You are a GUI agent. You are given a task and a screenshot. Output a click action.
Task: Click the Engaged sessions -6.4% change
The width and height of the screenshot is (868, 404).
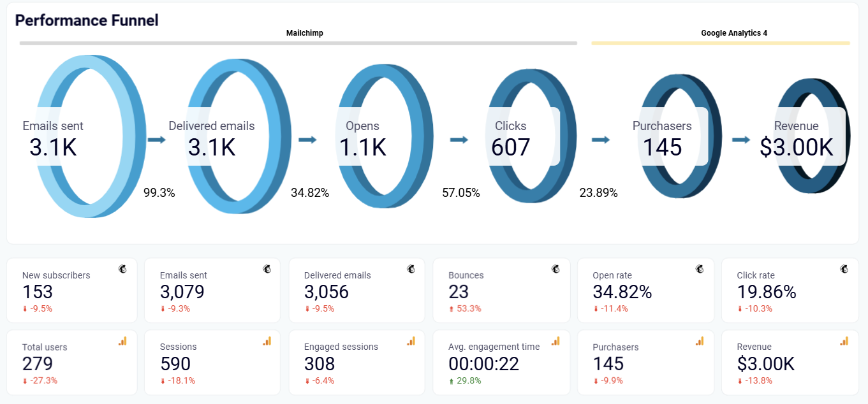(x=323, y=381)
